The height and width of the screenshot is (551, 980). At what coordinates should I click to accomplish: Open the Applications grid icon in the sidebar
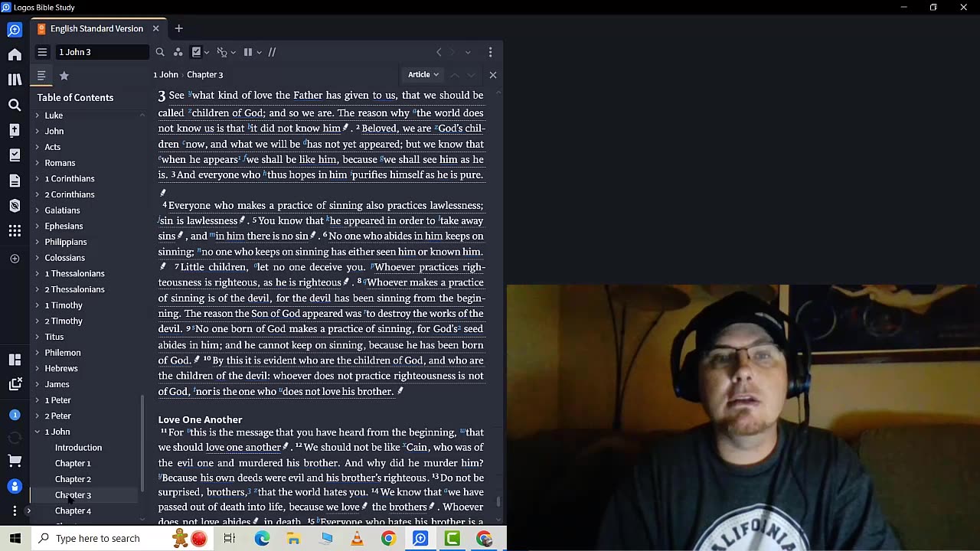[x=15, y=230]
